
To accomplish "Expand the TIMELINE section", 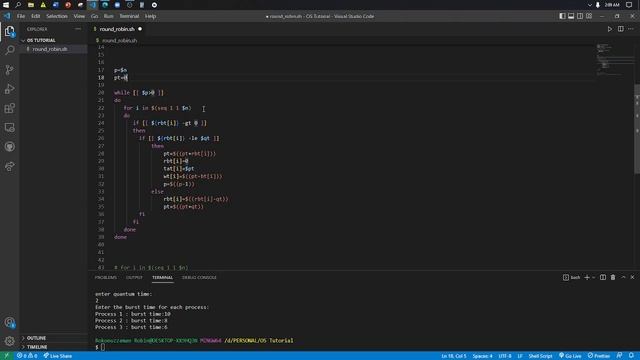I will tap(37, 347).
